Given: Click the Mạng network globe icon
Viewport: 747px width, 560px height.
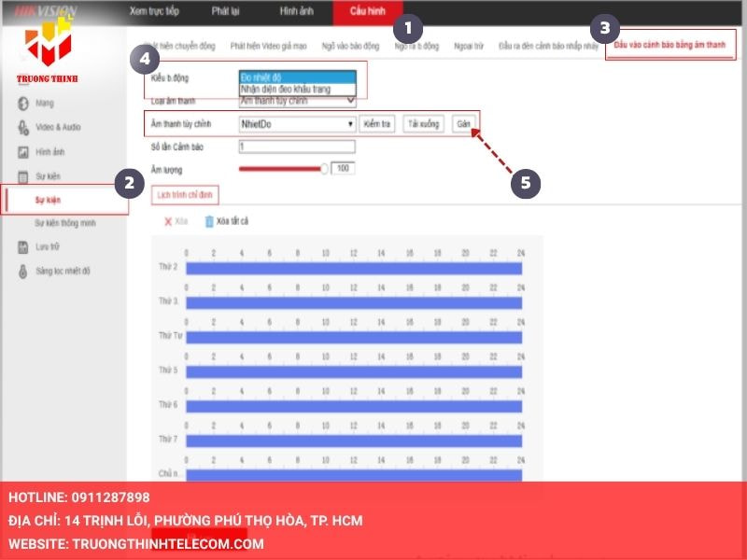Looking at the screenshot, I should pyautogui.click(x=21, y=103).
